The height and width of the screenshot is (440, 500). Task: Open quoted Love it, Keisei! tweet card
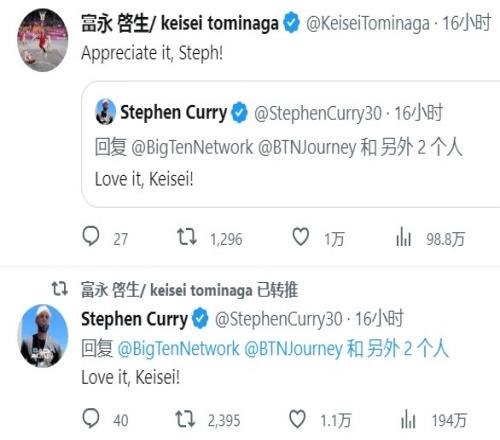[291, 144]
